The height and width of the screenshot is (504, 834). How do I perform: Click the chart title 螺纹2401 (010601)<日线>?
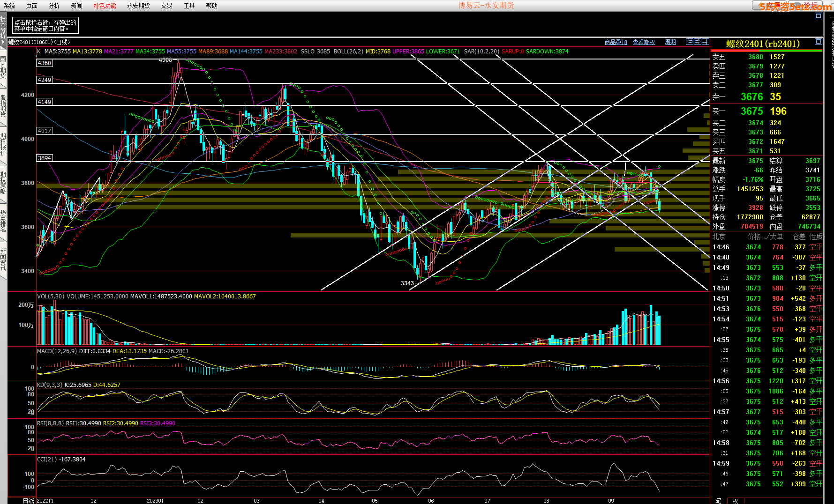(x=39, y=42)
